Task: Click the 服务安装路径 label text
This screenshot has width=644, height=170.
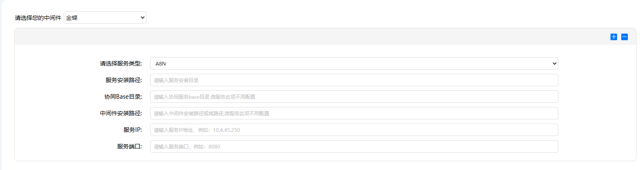Action: coord(124,80)
